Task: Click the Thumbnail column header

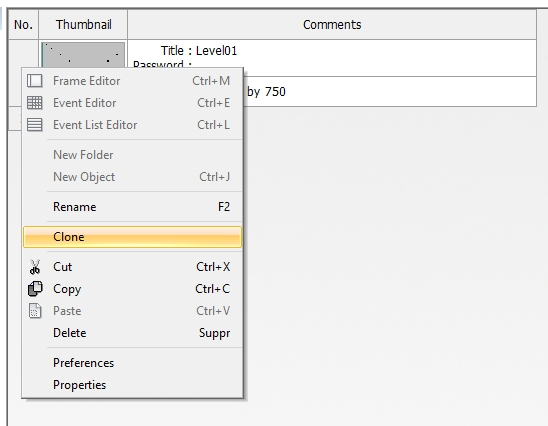Action: pyautogui.click(x=83, y=24)
